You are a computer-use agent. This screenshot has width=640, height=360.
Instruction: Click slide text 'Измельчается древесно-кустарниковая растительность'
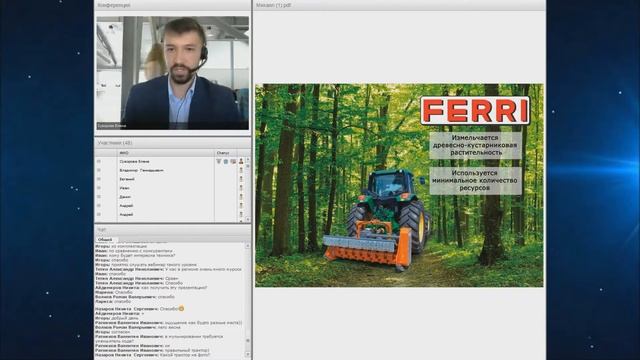pyautogui.click(x=475, y=145)
